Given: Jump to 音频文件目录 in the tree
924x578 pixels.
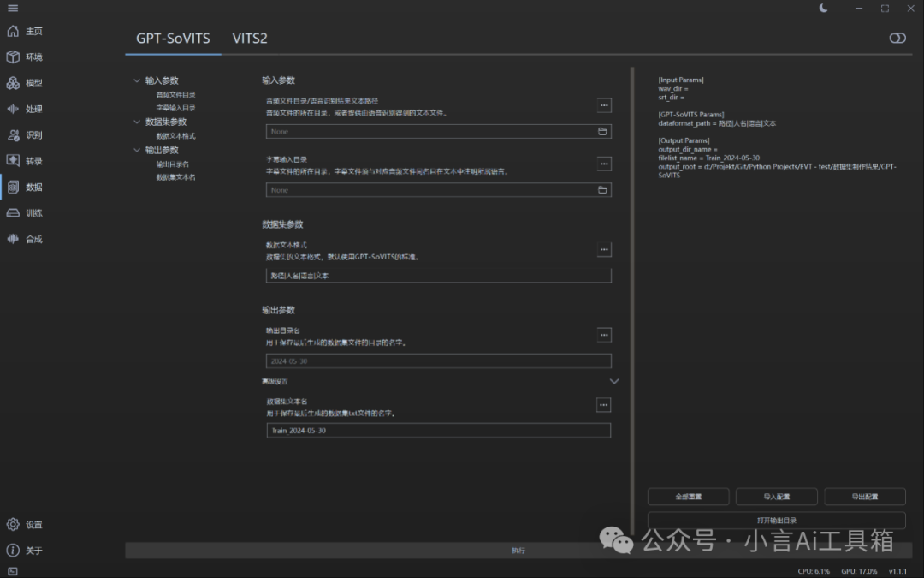Looking at the screenshot, I should click(x=175, y=95).
